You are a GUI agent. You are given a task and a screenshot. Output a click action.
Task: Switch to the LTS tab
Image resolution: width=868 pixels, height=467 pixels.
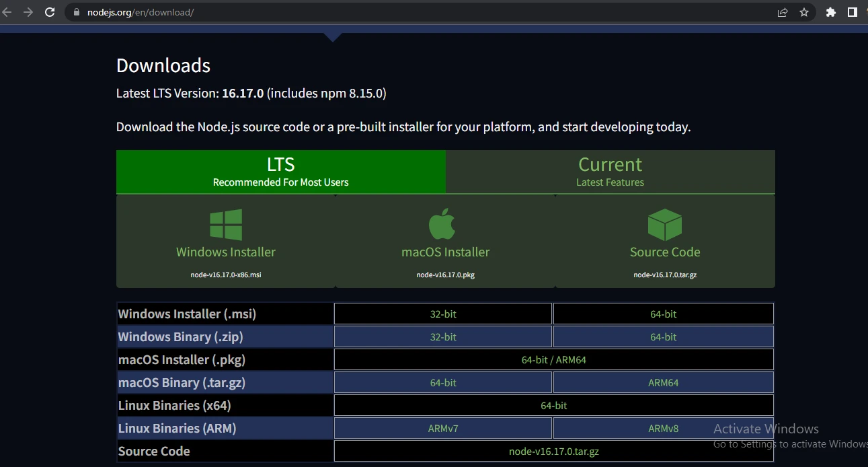pos(281,172)
